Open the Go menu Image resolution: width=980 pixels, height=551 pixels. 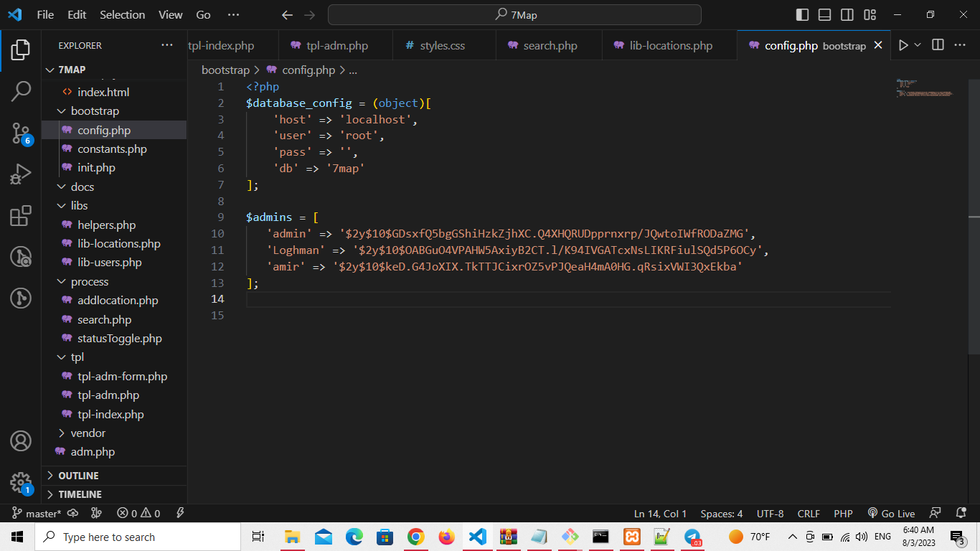[x=204, y=14]
